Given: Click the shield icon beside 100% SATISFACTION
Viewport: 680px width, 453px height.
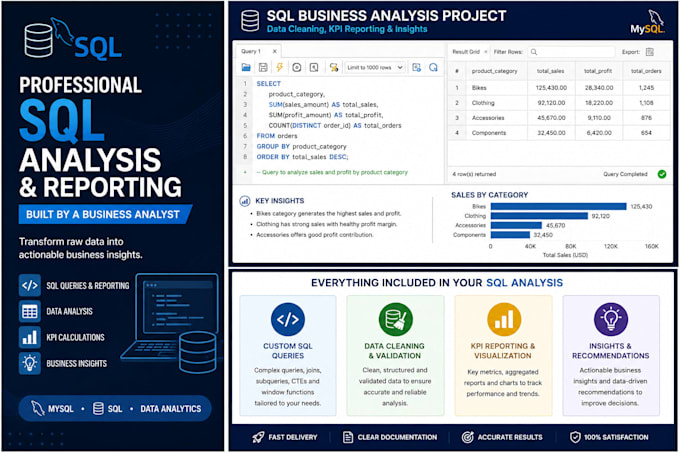Looking at the screenshot, I should 575,437.
